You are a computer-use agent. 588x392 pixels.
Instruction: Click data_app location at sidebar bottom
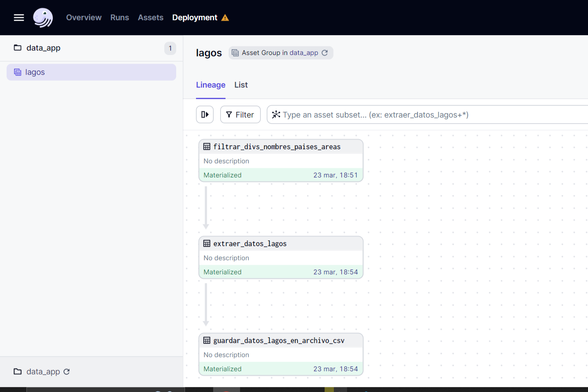point(43,372)
